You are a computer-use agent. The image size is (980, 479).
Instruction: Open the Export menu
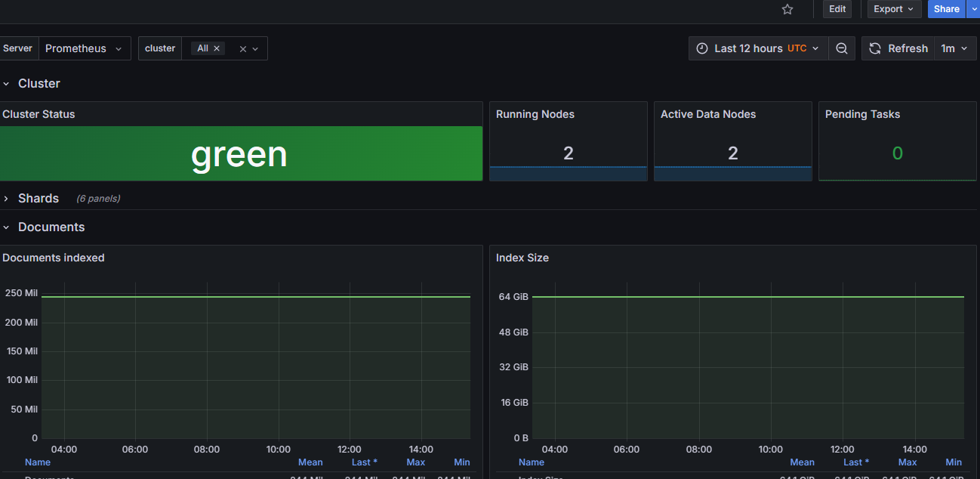(894, 9)
